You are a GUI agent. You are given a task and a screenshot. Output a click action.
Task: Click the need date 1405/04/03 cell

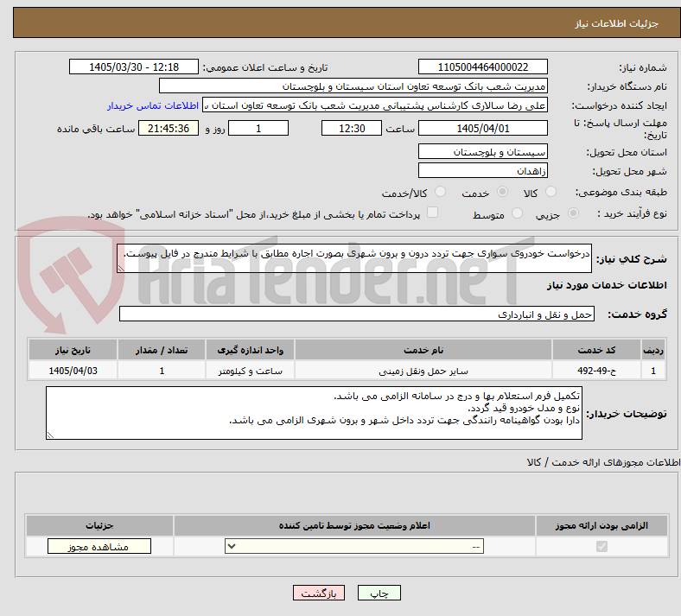point(73,371)
